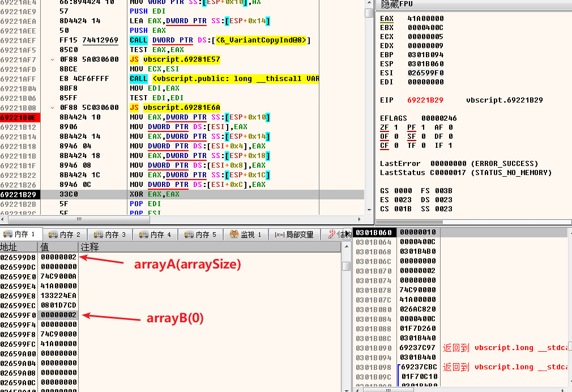Click the 隐藏FPU button in registers panel

coord(397,4)
